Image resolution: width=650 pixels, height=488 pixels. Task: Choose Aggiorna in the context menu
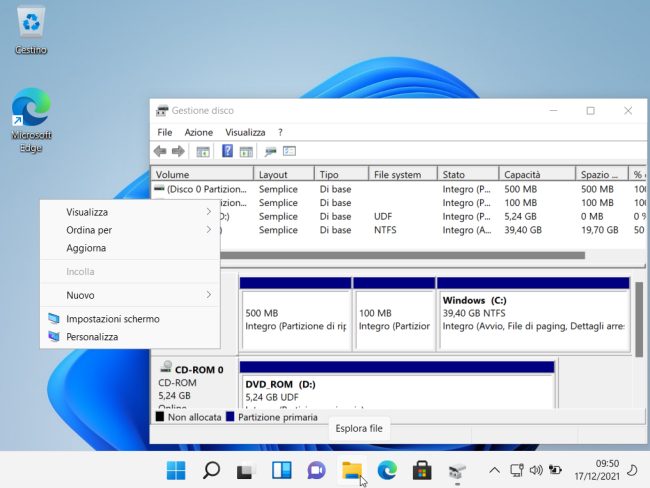[130, 248]
